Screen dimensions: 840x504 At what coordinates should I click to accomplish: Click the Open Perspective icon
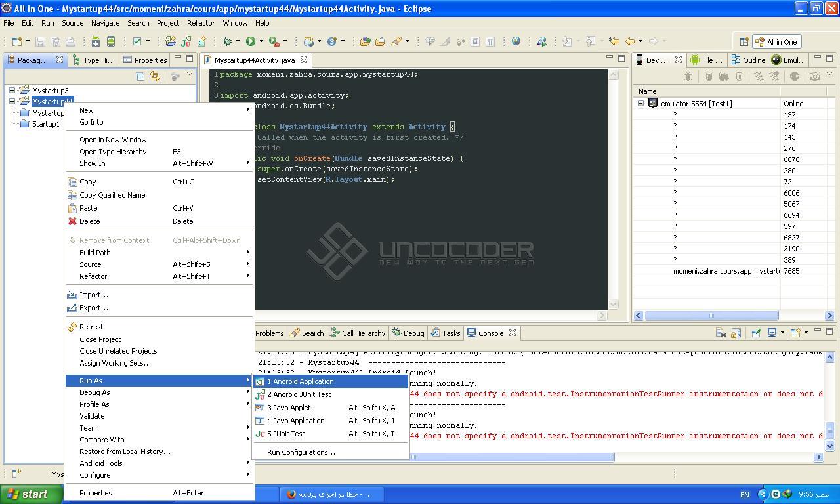point(744,42)
